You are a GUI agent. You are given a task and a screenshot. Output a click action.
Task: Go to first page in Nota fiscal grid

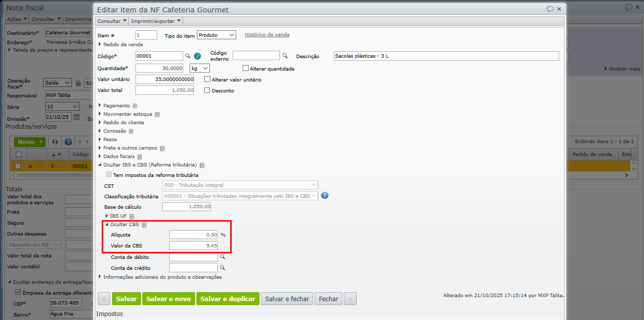point(79,142)
